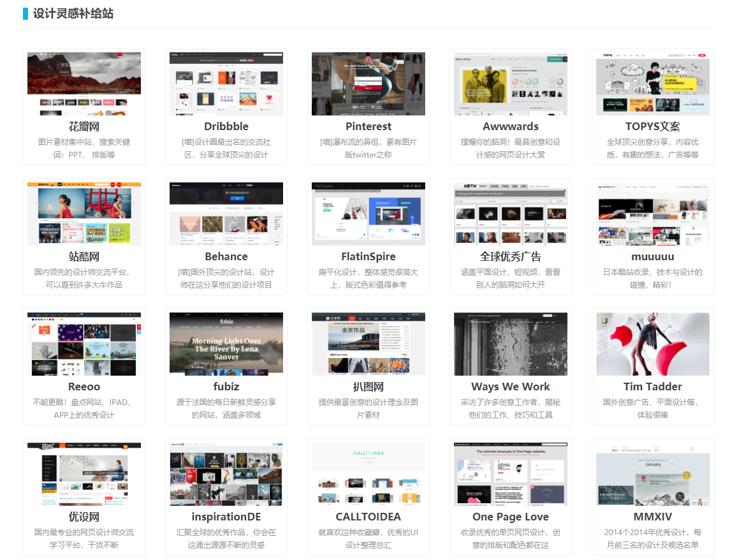Click the Tim Tadder title link
Screen dimensions: 730x560
(653, 387)
